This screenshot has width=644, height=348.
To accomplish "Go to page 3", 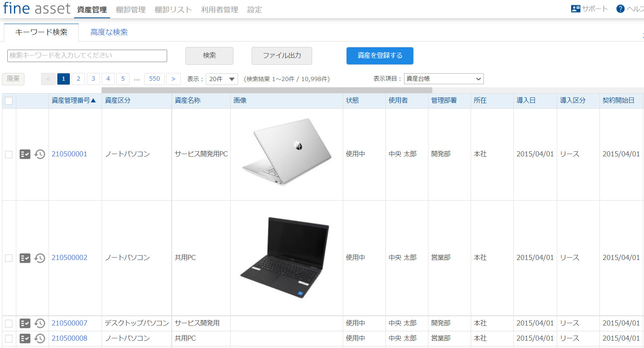I will (x=93, y=79).
